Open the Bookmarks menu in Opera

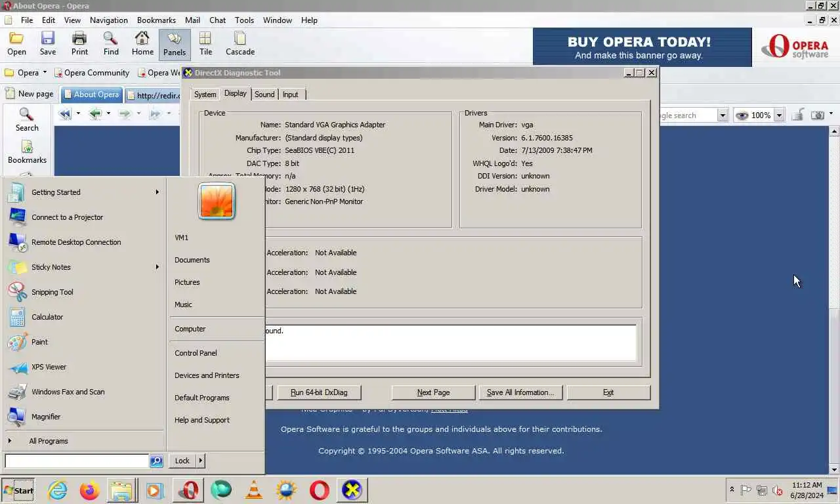(156, 20)
